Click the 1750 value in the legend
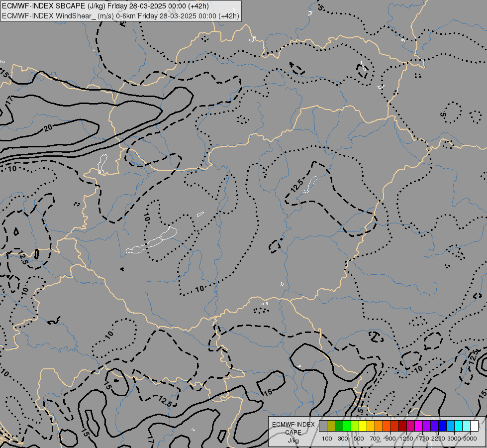487x448 pixels. point(422,439)
